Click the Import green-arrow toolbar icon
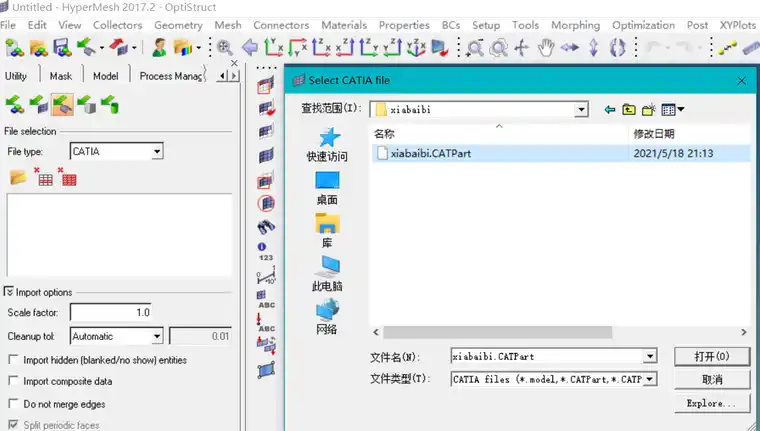The width and height of the screenshot is (760, 431). (x=87, y=47)
